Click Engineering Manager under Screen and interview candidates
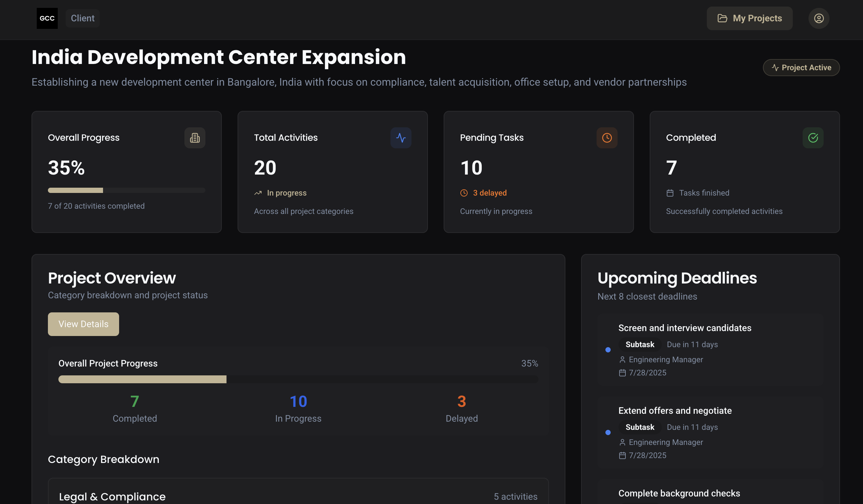The width and height of the screenshot is (863, 504). coord(666,360)
